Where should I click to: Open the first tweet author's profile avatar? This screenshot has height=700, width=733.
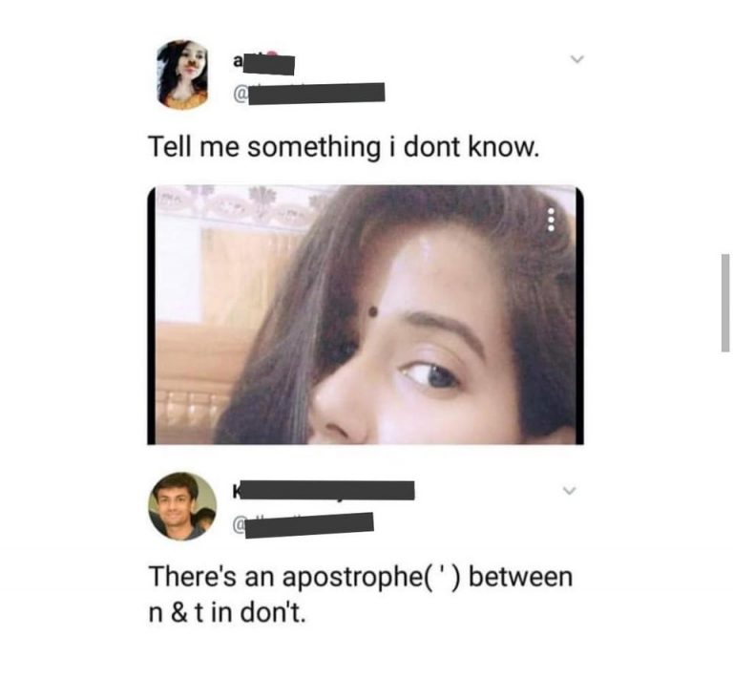tap(183, 74)
